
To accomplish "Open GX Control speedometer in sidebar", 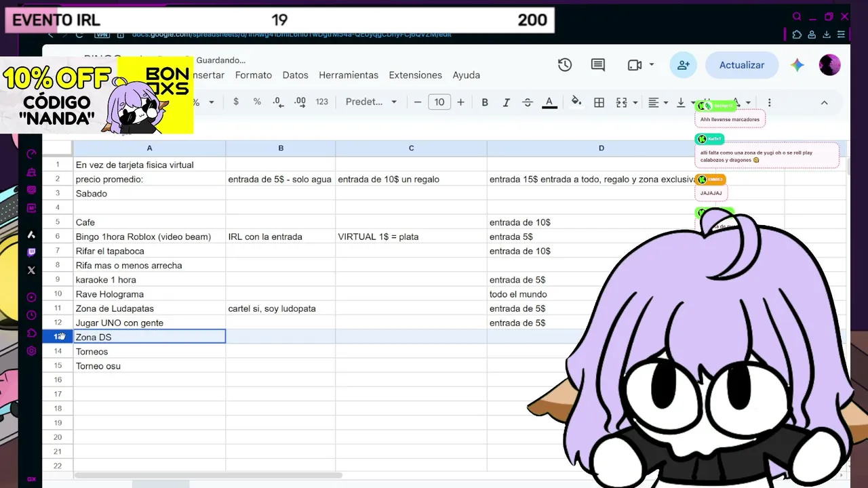I will coord(31,155).
